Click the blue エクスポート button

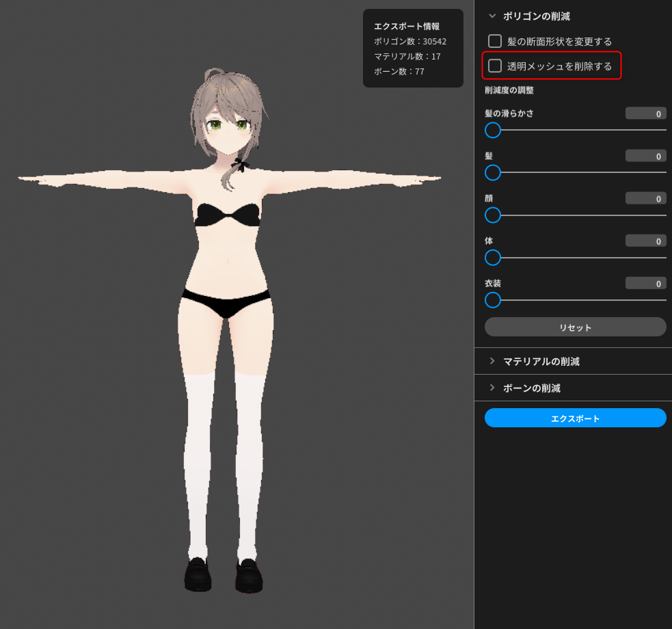575,418
